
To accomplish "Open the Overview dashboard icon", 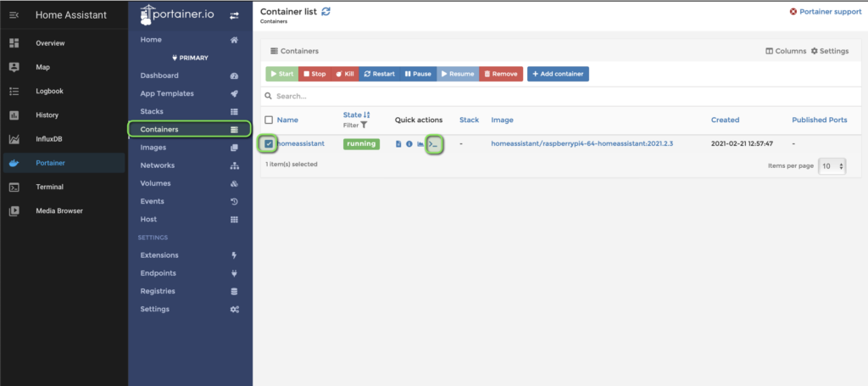I will point(14,43).
